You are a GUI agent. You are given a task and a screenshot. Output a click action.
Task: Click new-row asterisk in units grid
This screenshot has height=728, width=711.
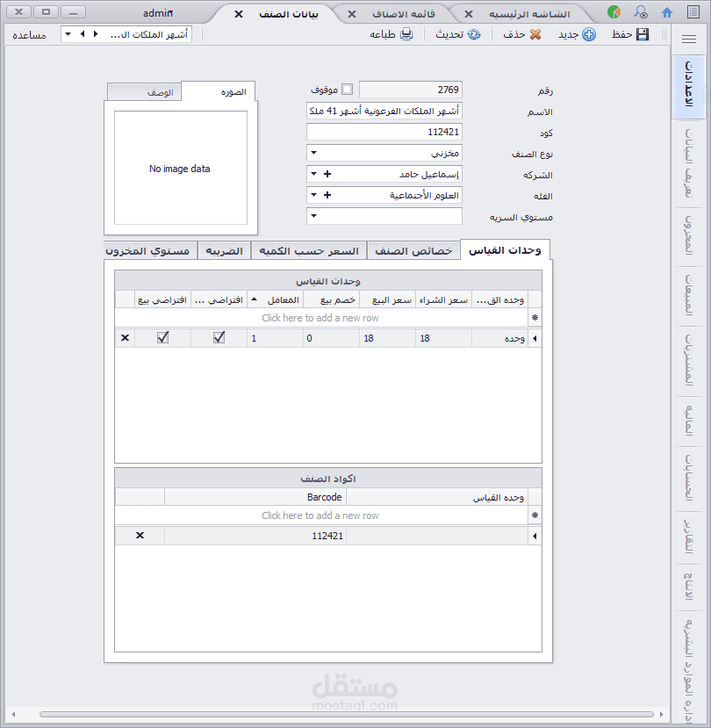(x=535, y=318)
